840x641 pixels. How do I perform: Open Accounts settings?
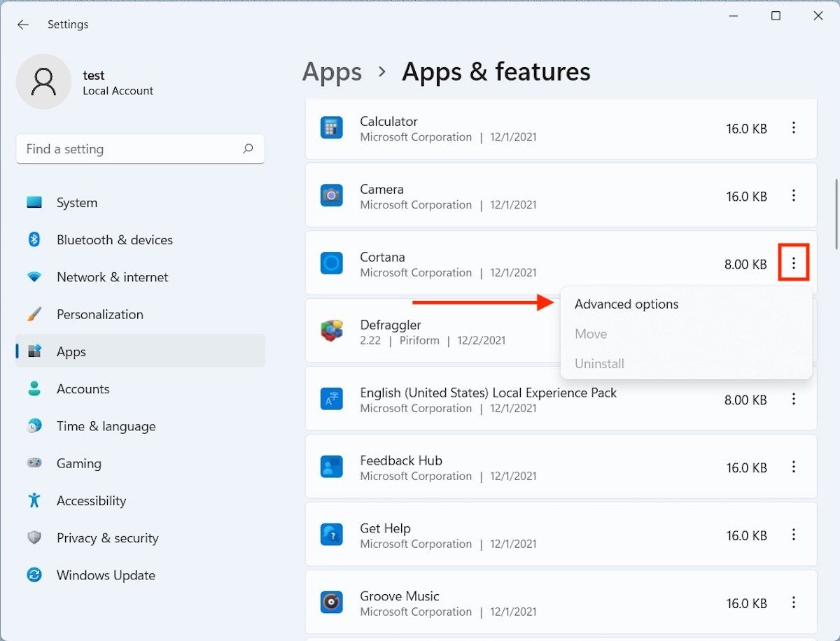coord(140,389)
